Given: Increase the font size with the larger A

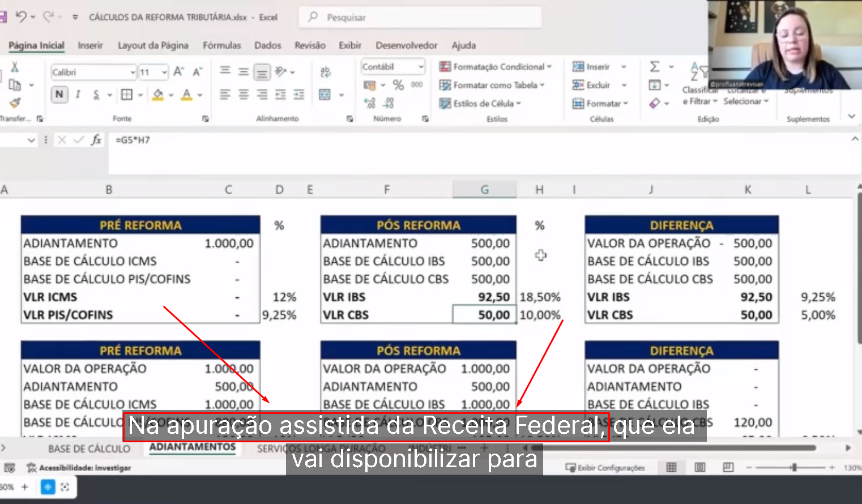Looking at the screenshot, I should point(178,72).
